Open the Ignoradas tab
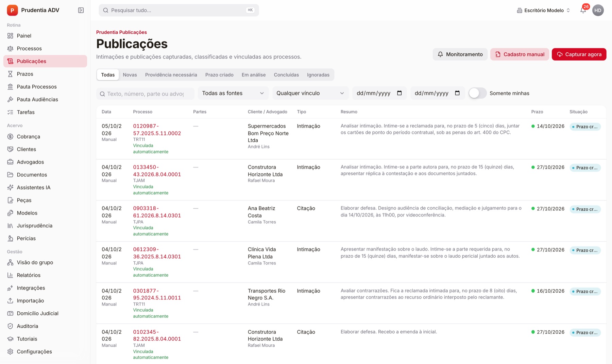This screenshot has height=364, width=612. pos(318,75)
